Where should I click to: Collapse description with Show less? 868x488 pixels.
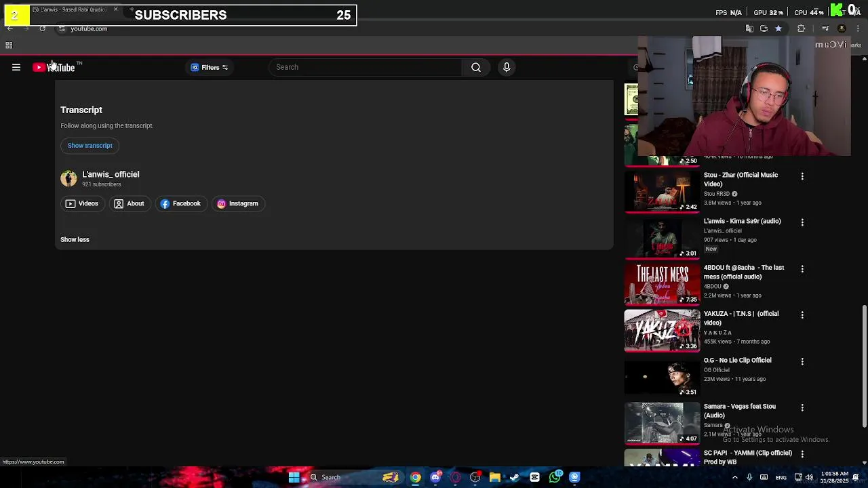tap(75, 239)
